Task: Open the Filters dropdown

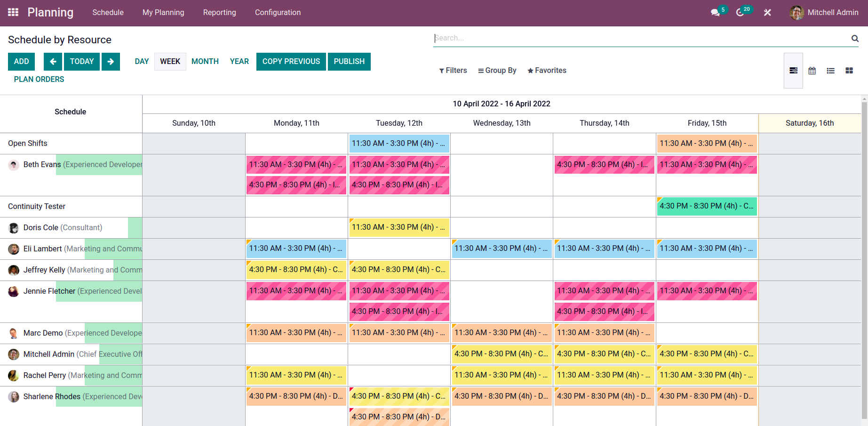Action: [x=453, y=70]
